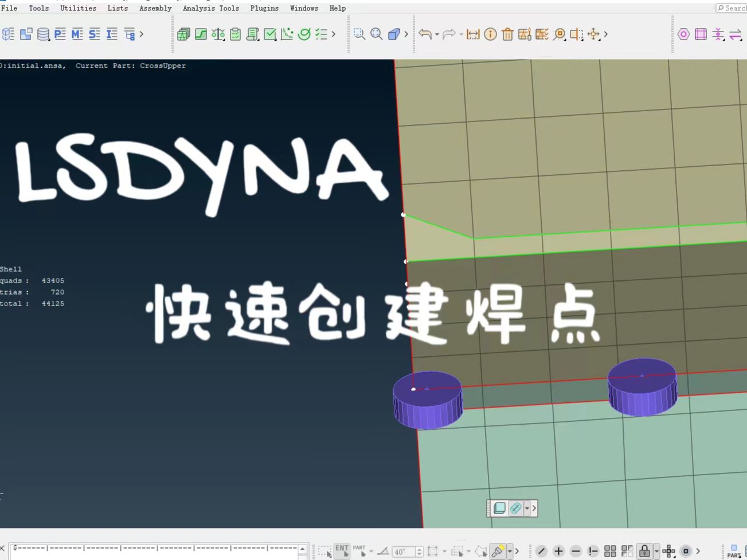Screen dimensions: 747x560
Task: Click the plus add-to-visible button
Action: tap(558, 551)
